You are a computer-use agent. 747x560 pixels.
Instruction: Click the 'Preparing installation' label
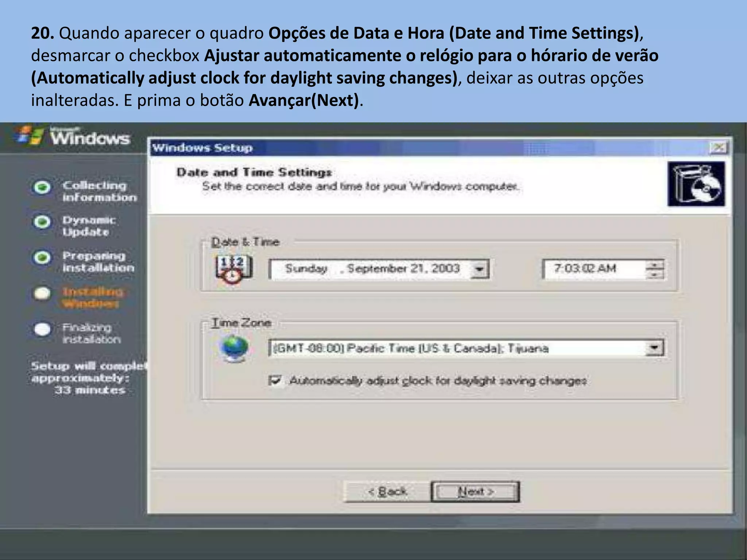[98, 261]
